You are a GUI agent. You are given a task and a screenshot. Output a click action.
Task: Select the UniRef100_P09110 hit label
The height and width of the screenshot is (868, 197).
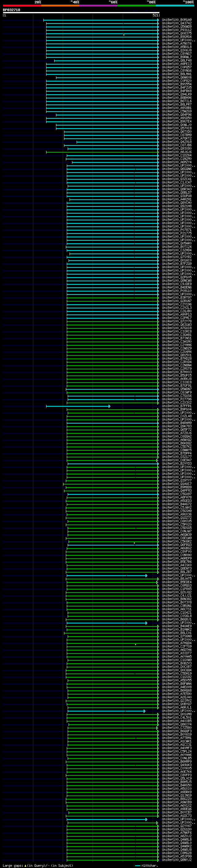(177, 291)
